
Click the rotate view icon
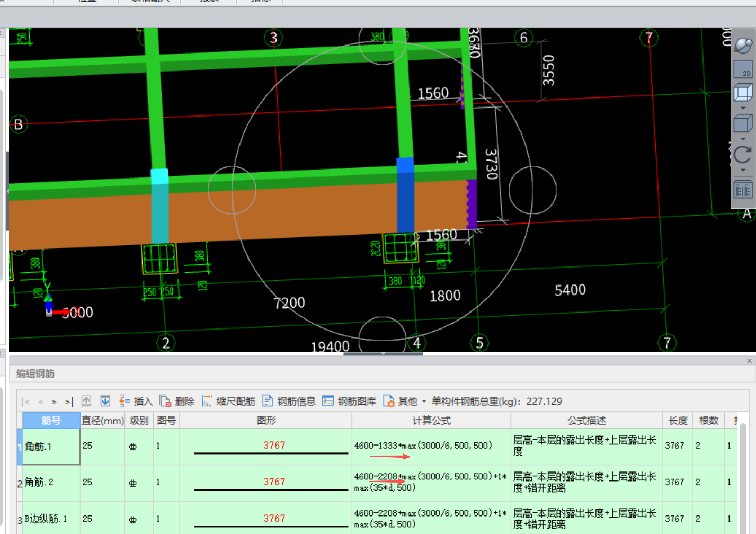(743, 155)
